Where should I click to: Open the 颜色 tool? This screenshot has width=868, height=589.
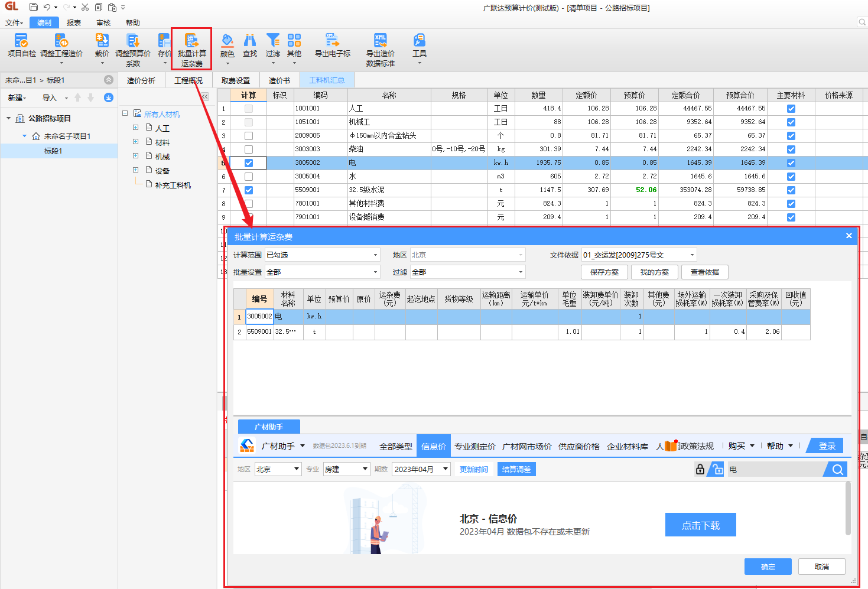(x=227, y=40)
